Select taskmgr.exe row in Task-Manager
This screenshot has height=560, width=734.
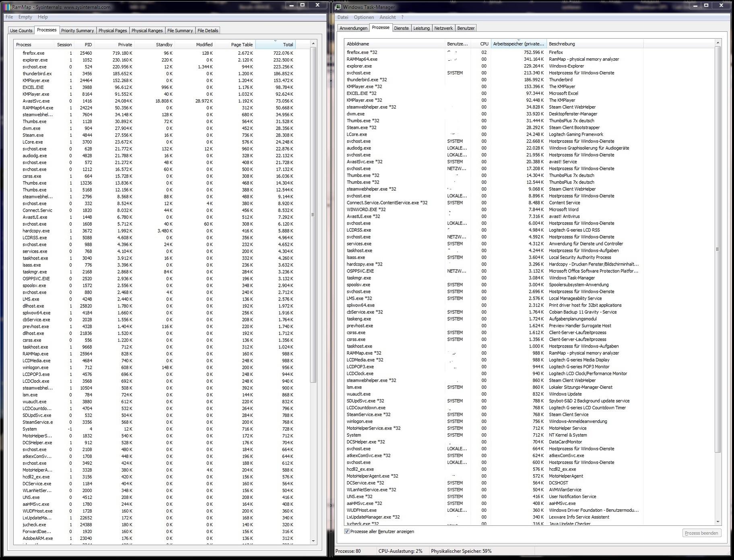pyautogui.click(x=494, y=278)
